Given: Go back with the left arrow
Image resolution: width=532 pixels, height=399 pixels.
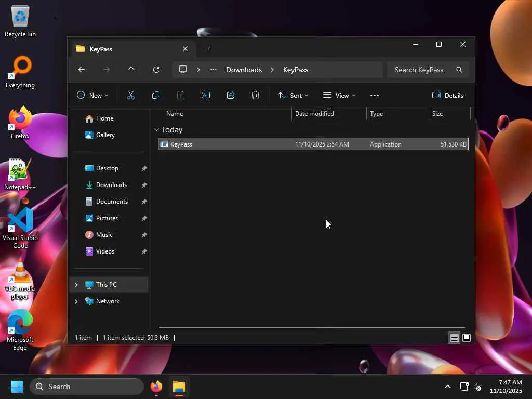Looking at the screenshot, I should pos(82,70).
